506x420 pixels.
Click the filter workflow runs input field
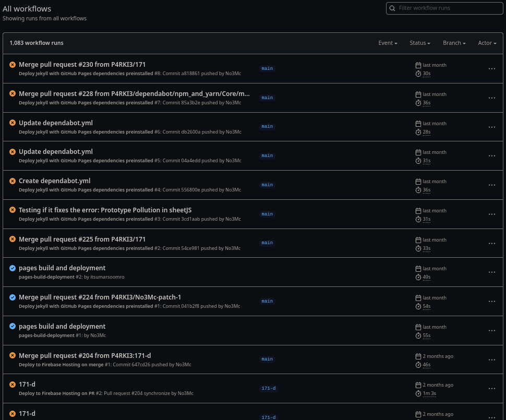coord(449,8)
